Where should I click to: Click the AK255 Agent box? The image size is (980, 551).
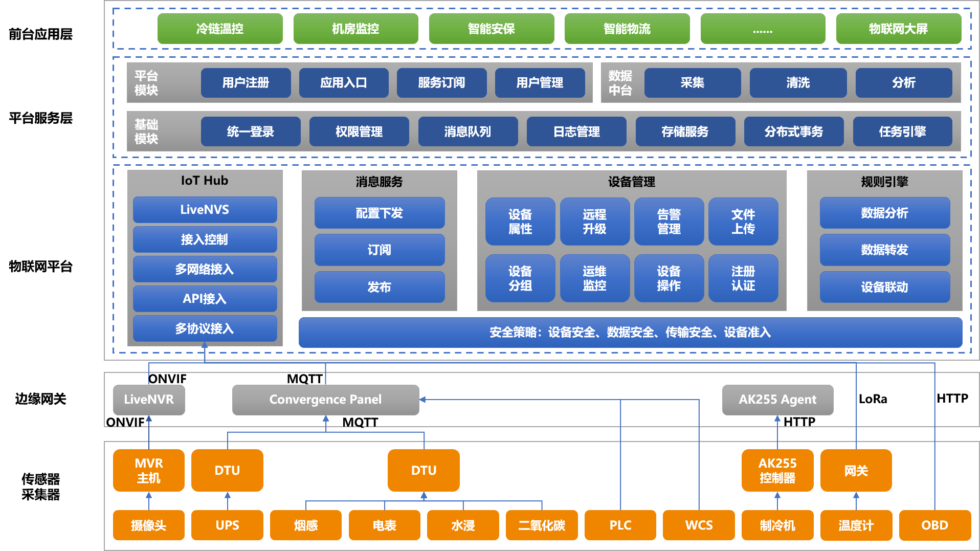click(x=777, y=400)
